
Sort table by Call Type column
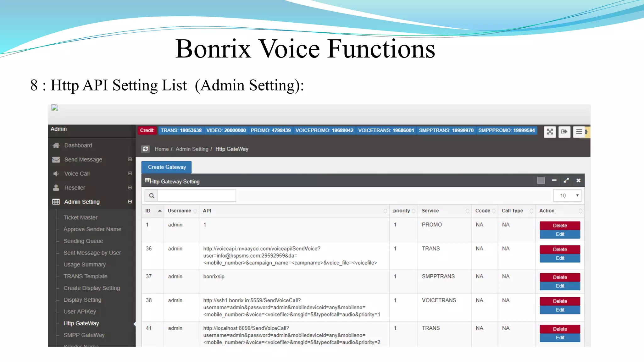click(x=517, y=211)
